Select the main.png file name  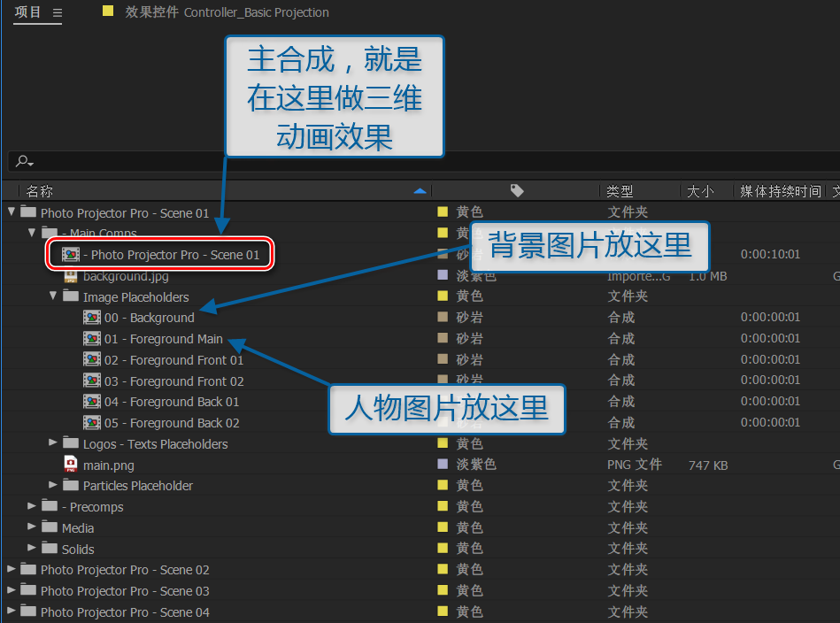click(x=109, y=465)
